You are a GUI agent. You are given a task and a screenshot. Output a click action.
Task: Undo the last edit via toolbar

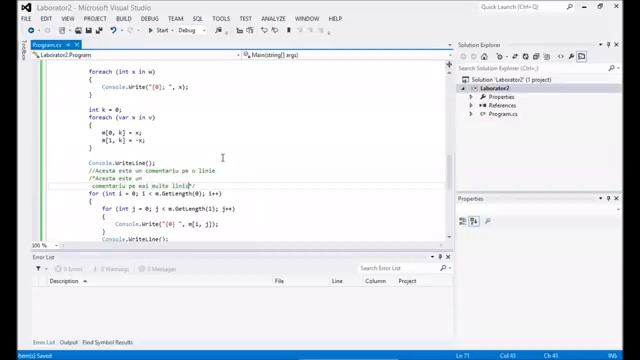click(113, 30)
